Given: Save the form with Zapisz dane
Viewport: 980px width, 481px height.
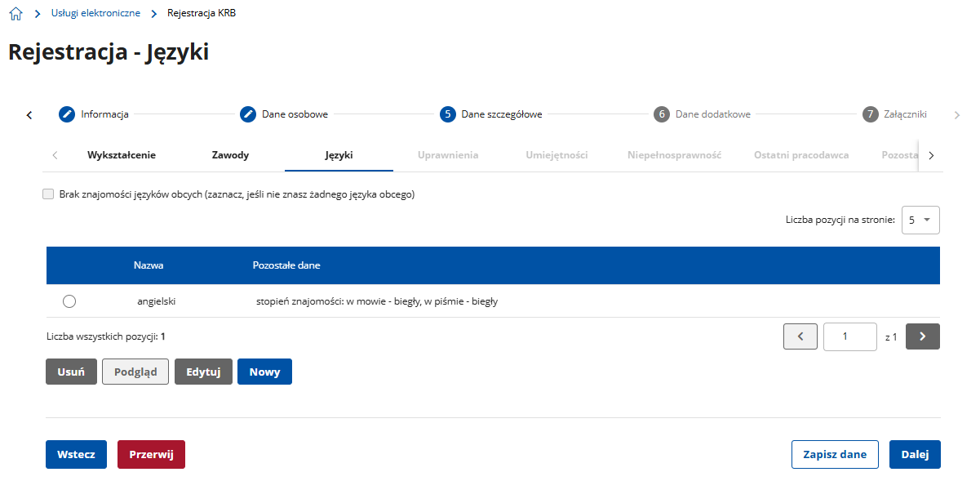Looking at the screenshot, I should pos(835,455).
